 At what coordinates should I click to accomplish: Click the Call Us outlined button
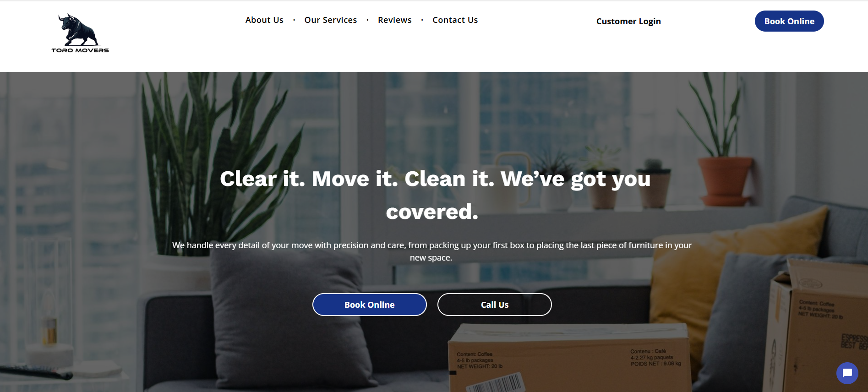tap(495, 305)
